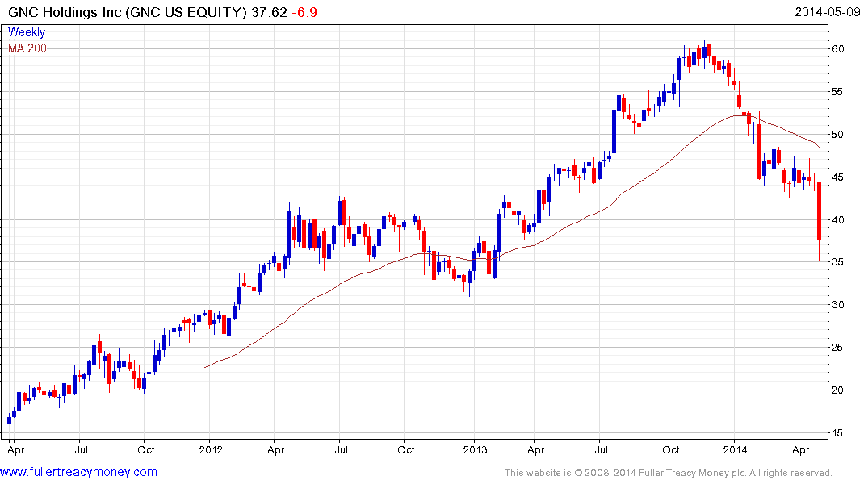
Task: Click the 35 price axis label
Action: tap(837, 261)
